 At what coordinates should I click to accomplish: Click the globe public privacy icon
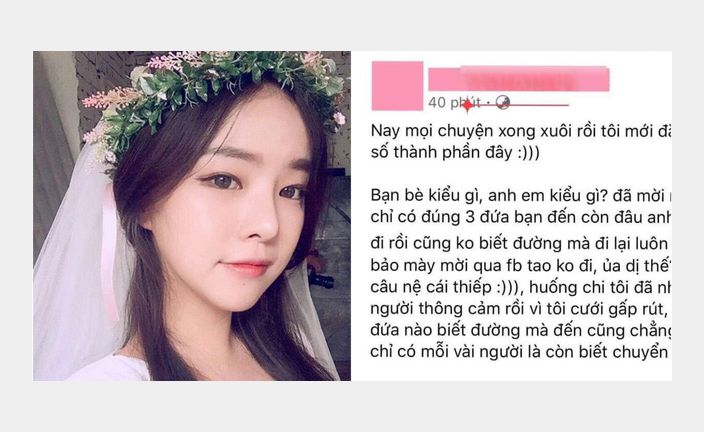pos(502,102)
